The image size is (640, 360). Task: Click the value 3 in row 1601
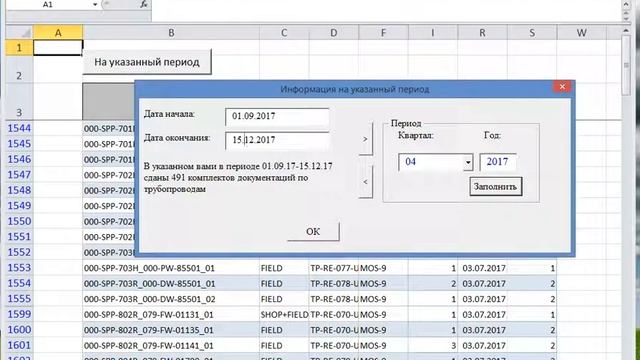click(433, 346)
